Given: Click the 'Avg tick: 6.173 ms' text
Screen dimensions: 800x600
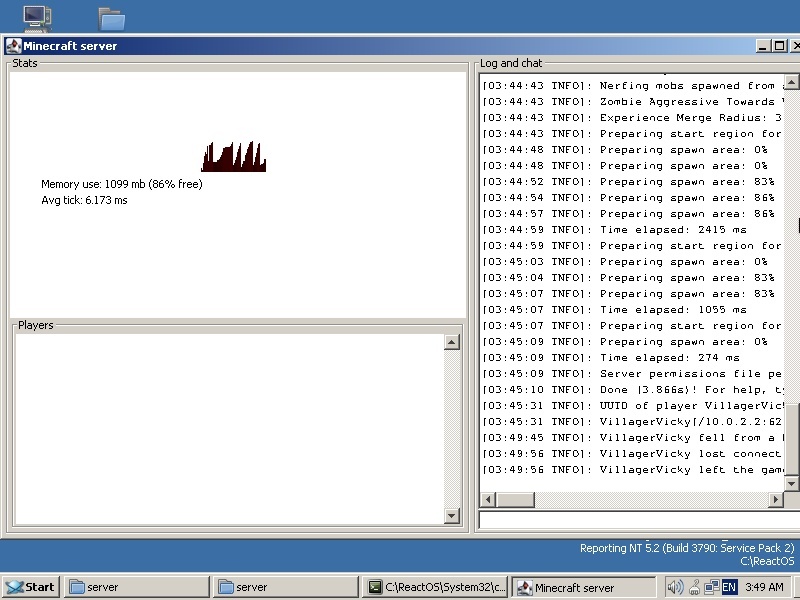Looking at the screenshot, I should [84, 200].
